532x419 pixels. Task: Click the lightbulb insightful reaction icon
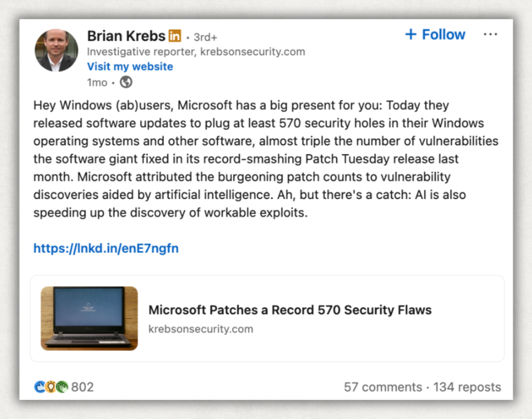[51, 387]
